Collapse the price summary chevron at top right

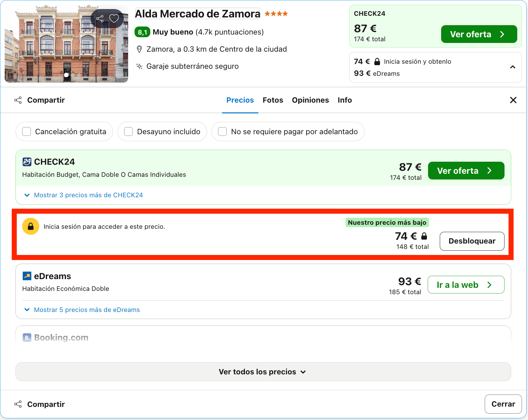pos(513,67)
